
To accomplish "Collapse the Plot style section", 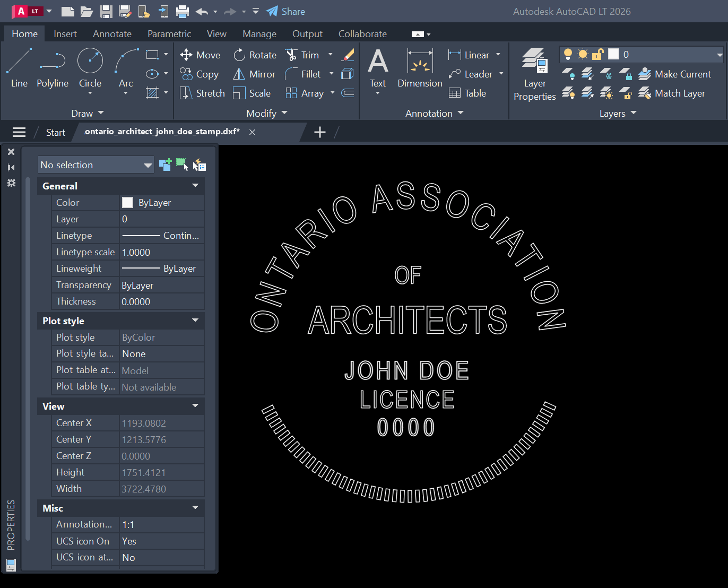I will click(195, 321).
